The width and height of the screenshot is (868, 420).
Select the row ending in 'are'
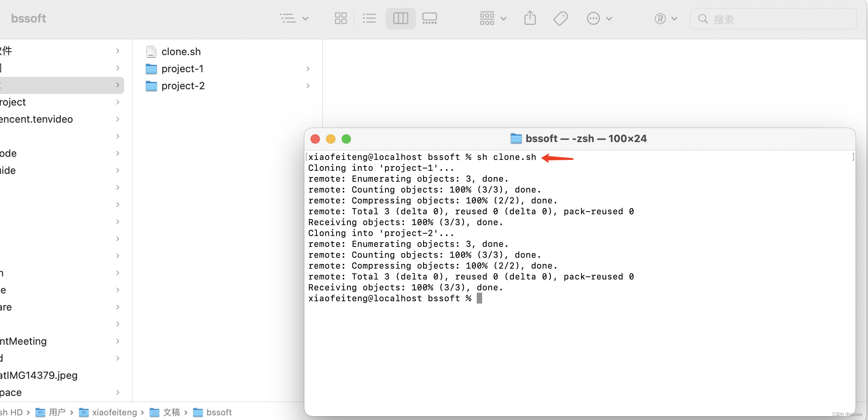(61, 307)
